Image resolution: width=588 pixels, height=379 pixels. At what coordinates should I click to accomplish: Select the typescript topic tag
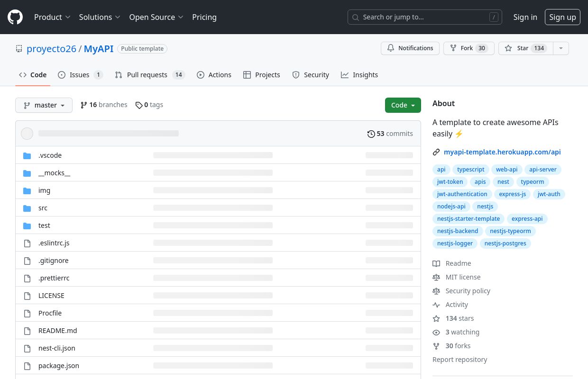point(471,170)
